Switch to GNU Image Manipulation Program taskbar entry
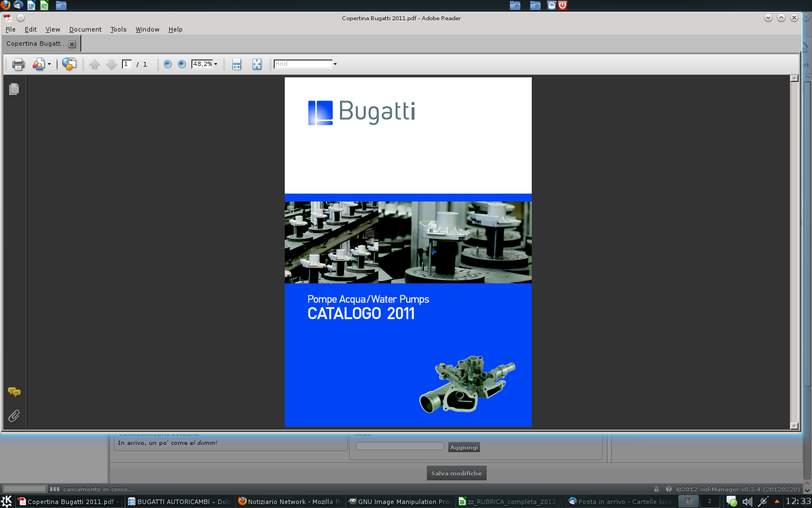Viewport: 812px width, 508px height. point(400,501)
